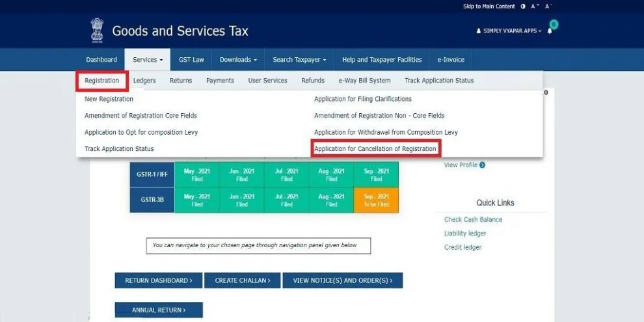
Task: Select the Ledgers submenu tab
Action: coord(144,81)
